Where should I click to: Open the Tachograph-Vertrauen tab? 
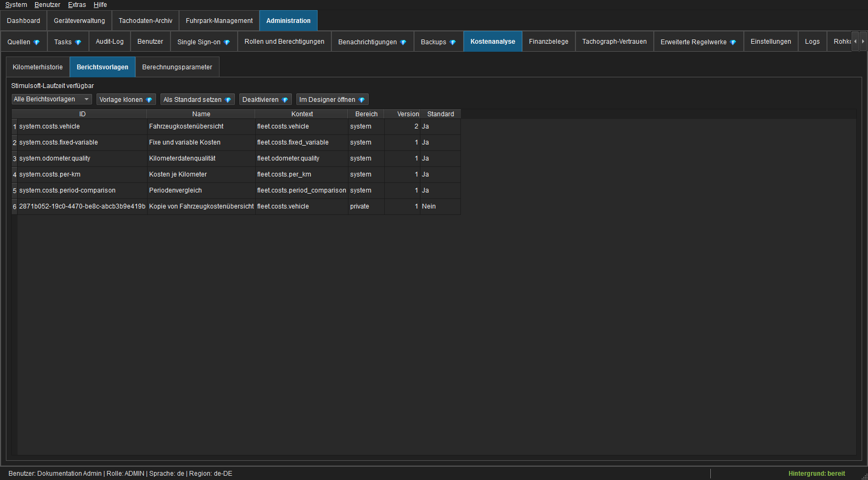(x=614, y=42)
